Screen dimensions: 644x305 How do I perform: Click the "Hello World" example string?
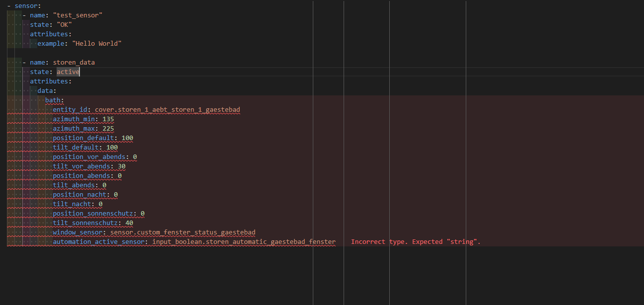point(97,44)
